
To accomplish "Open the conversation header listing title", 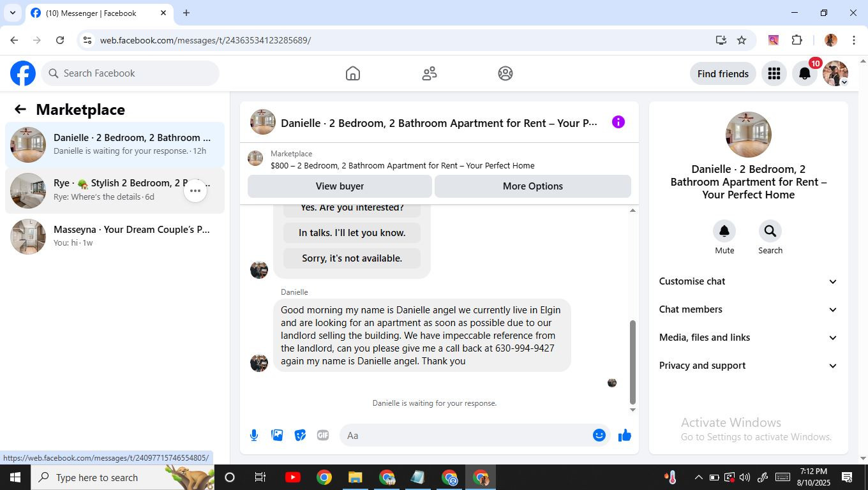I will pyautogui.click(x=439, y=123).
